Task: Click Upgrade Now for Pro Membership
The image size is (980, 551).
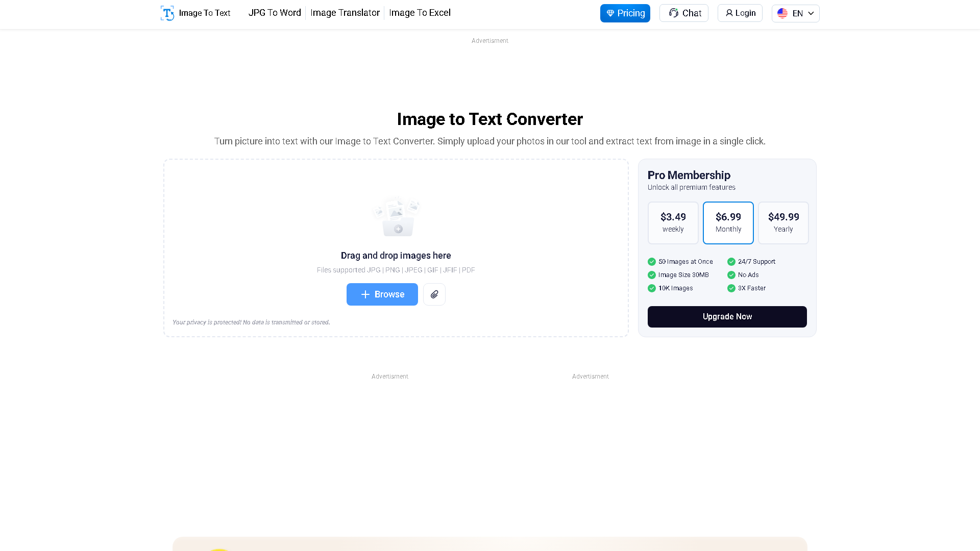Action: 727,316
